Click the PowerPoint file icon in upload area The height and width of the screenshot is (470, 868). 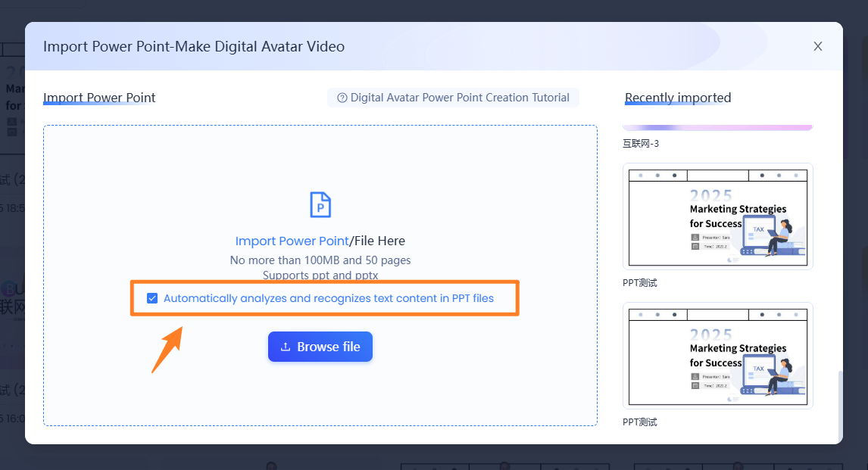(320, 205)
